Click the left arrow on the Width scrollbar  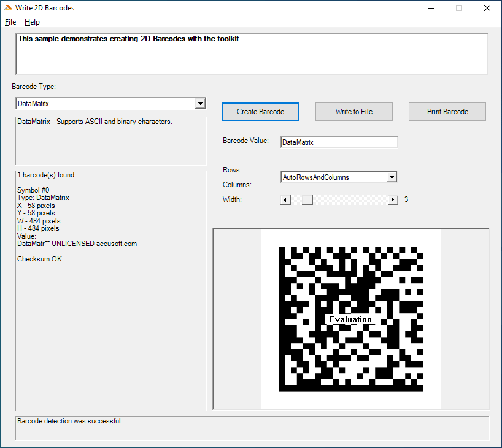[x=285, y=199]
